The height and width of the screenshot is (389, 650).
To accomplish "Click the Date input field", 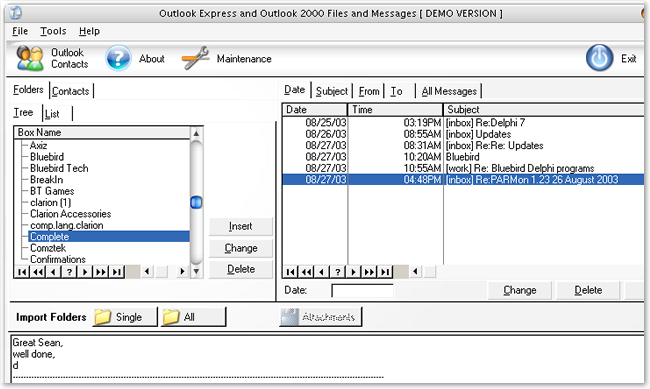I will point(362,291).
